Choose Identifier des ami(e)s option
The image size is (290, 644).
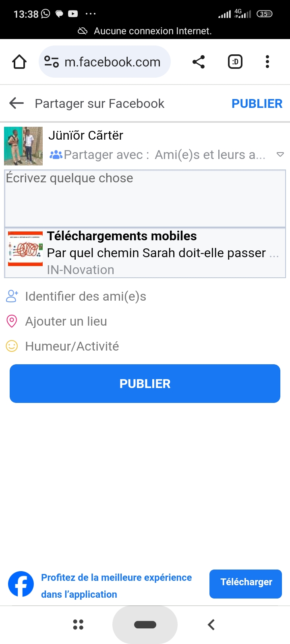tap(85, 297)
